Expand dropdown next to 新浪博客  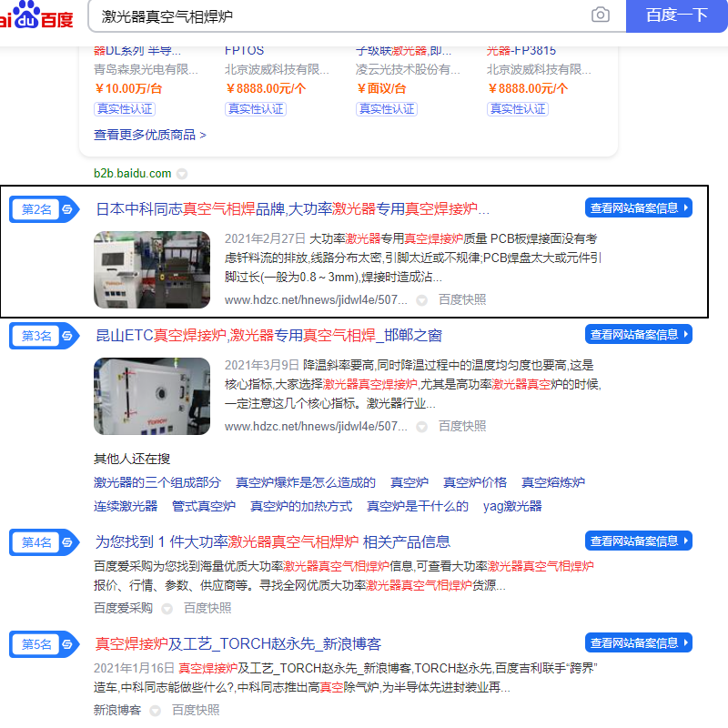click(155, 711)
